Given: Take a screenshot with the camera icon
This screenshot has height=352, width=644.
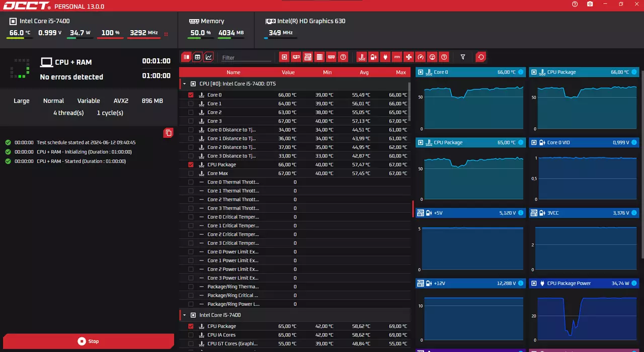Looking at the screenshot, I should (590, 4).
